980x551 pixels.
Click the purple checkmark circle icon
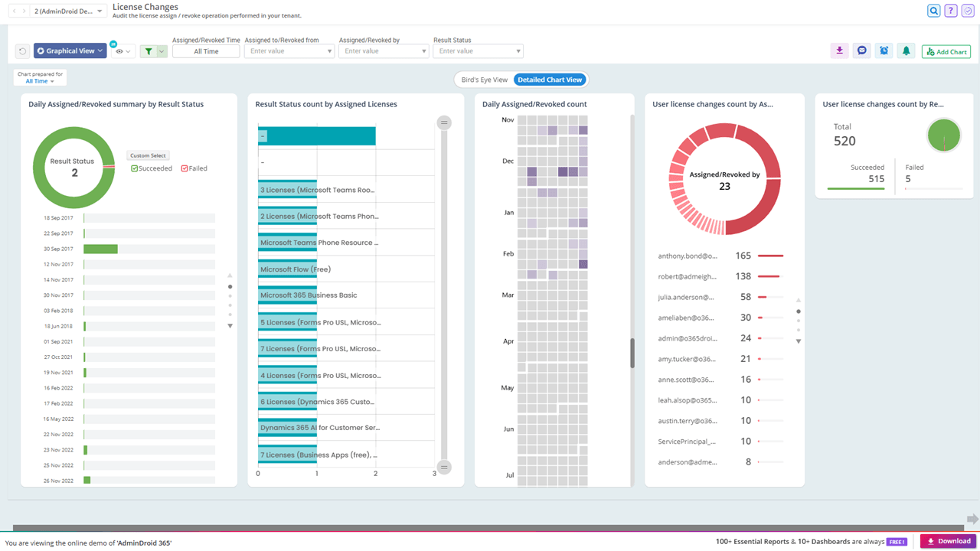coord(968,11)
